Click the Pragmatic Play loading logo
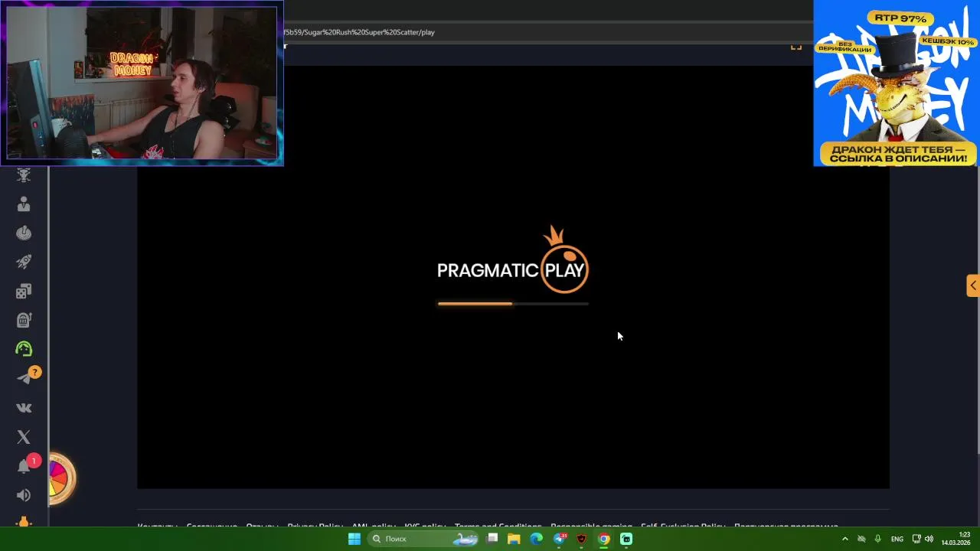Image resolution: width=980 pixels, height=551 pixels. point(513,260)
